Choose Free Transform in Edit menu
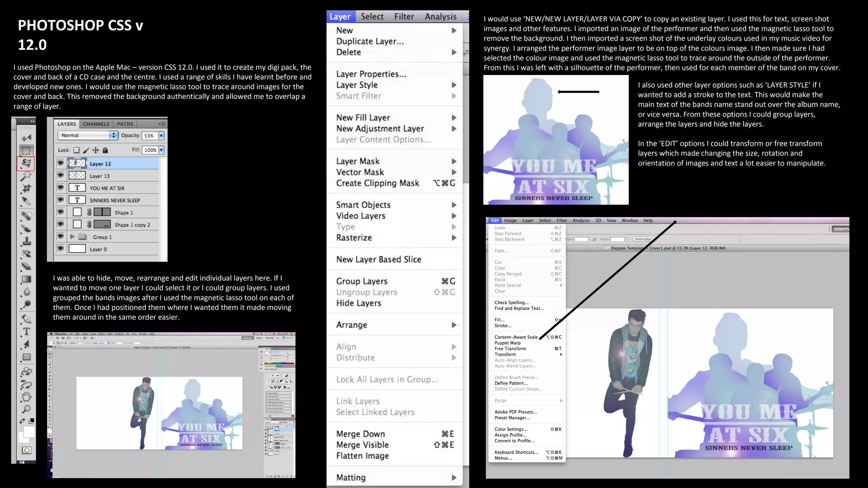 [x=527, y=349]
